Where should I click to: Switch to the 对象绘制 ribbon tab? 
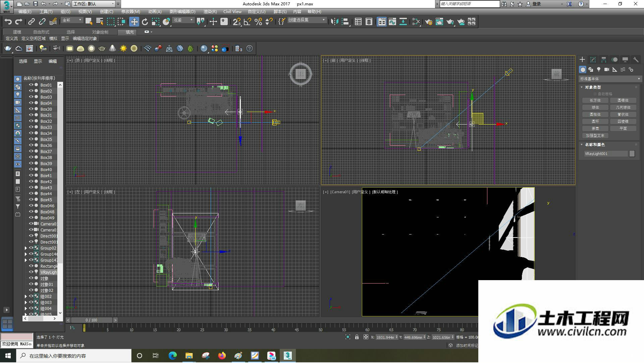100,32
